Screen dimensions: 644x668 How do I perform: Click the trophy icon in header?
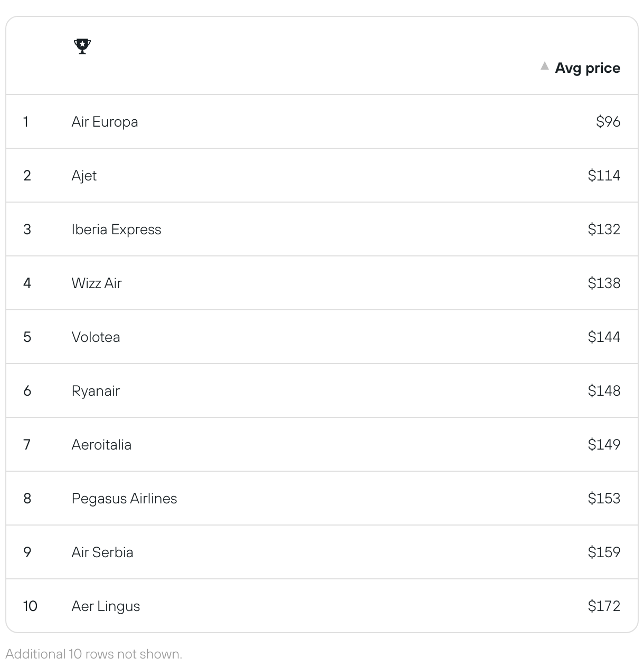(82, 46)
